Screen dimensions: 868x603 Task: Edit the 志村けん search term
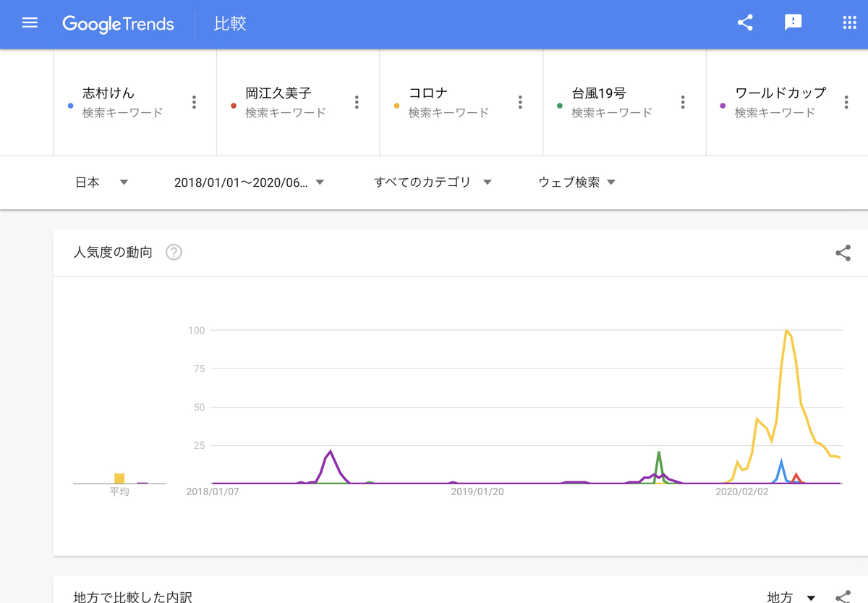point(109,93)
